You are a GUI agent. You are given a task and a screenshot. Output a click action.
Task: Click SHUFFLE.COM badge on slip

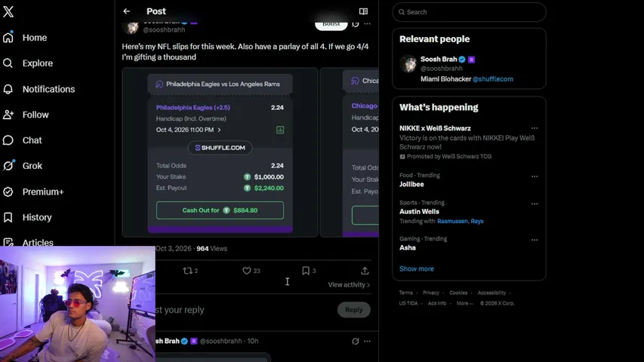pyautogui.click(x=220, y=148)
